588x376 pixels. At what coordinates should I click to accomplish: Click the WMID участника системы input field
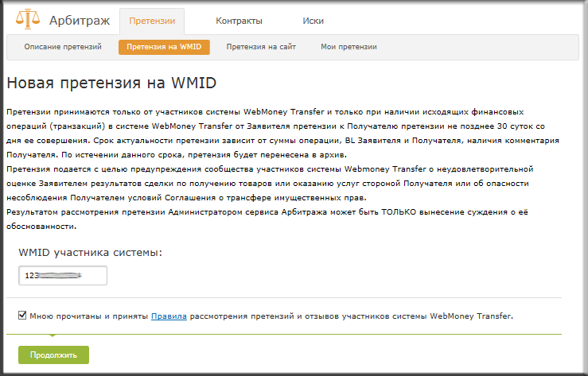point(63,275)
